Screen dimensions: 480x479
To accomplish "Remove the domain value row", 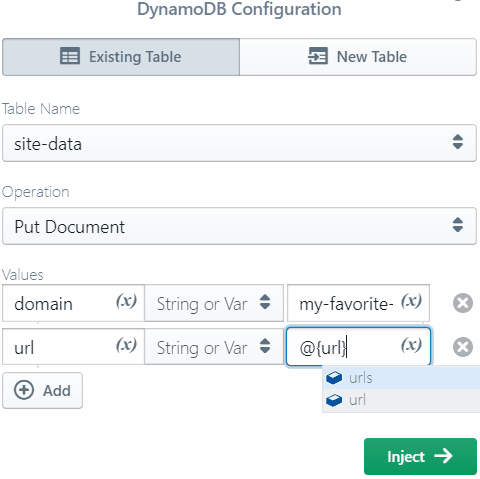I will coord(463,303).
